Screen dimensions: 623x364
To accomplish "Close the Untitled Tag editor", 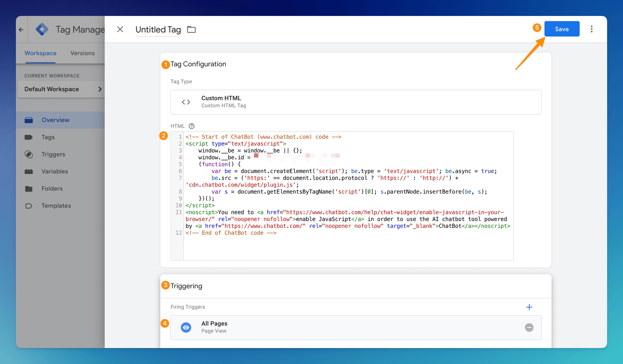I will (120, 30).
